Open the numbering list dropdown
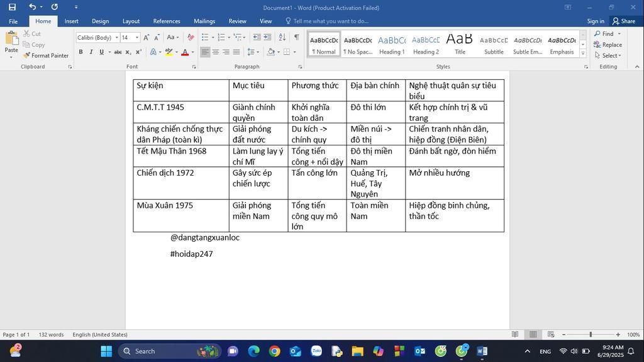The image size is (644, 362). (x=229, y=37)
